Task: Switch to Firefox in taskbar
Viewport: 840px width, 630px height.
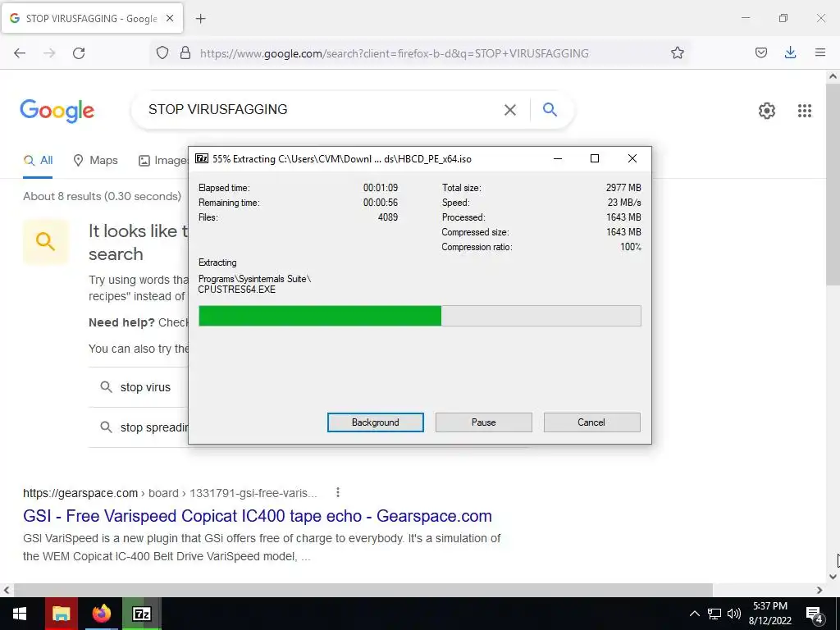Action: coord(101,614)
